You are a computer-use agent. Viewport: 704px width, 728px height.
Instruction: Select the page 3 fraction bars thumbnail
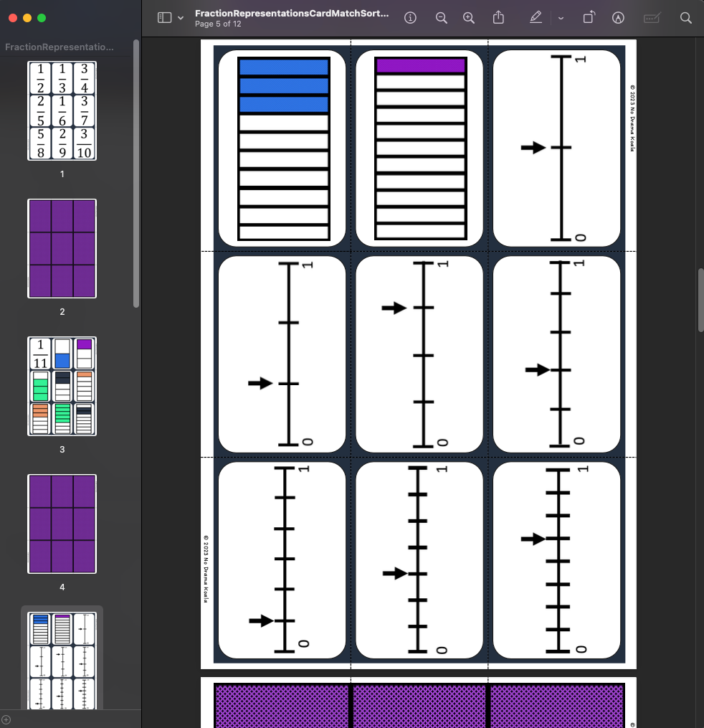point(62,386)
